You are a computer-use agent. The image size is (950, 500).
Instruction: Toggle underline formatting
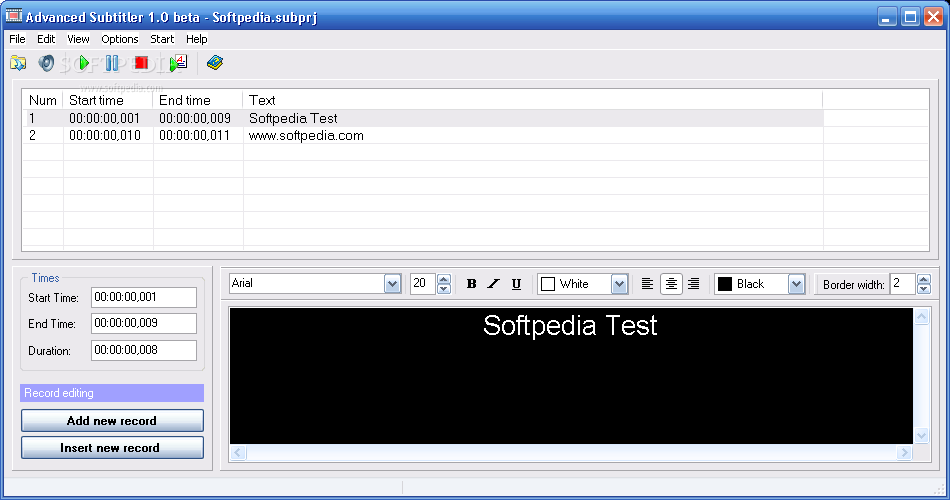(x=516, y=284)
